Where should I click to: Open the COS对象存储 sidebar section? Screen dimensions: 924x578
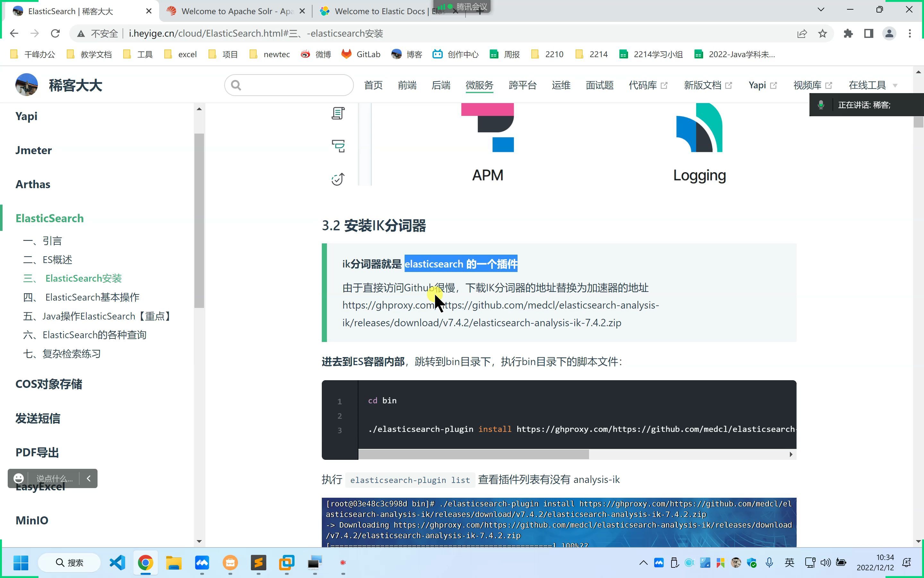[48, 384]
